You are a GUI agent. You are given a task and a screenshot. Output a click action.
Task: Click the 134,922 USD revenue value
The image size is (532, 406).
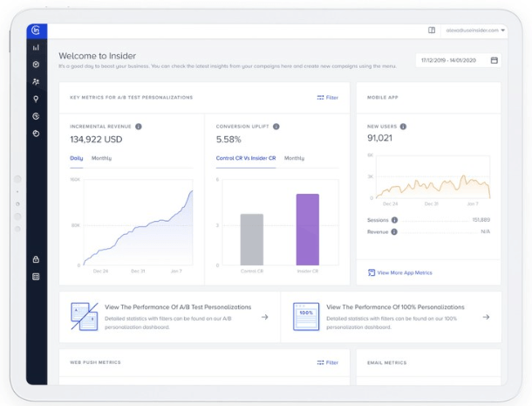(96, 140)
